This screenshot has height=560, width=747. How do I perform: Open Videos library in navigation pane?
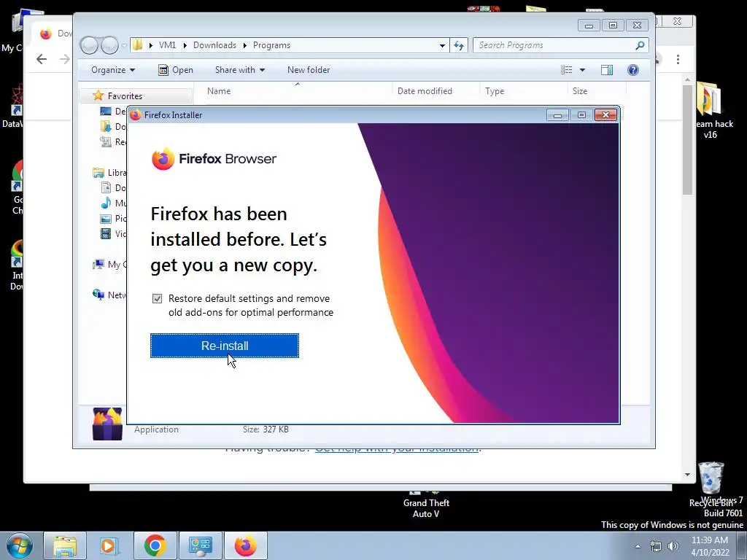tap(113, 234)
